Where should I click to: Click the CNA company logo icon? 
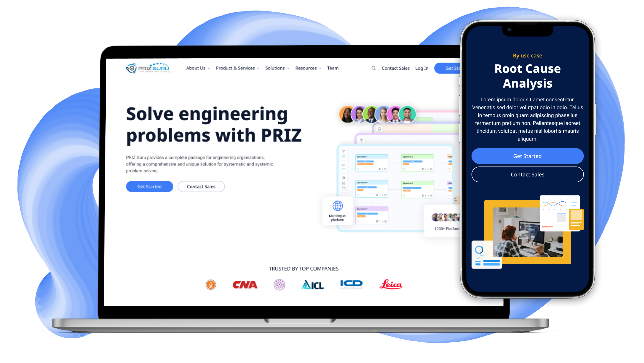245,285
